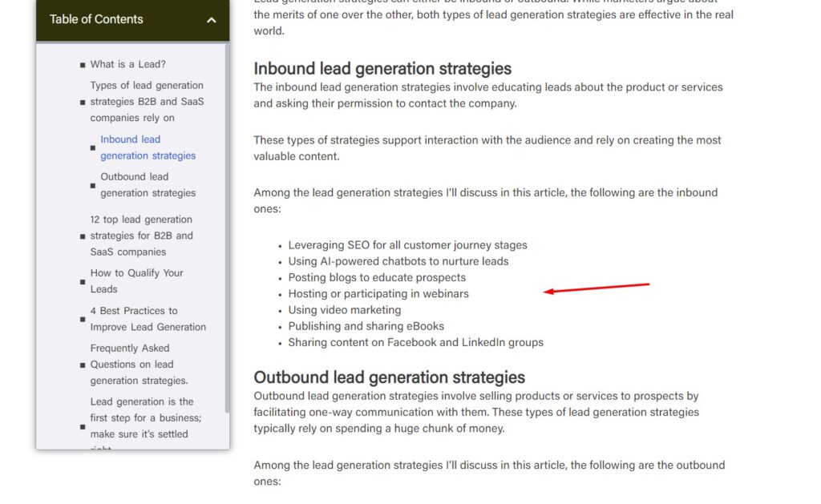The height and width of the screenshot is (504, 821).
Task: Click "Hosting or participating in webinars" list item
Action: point(378,294)
